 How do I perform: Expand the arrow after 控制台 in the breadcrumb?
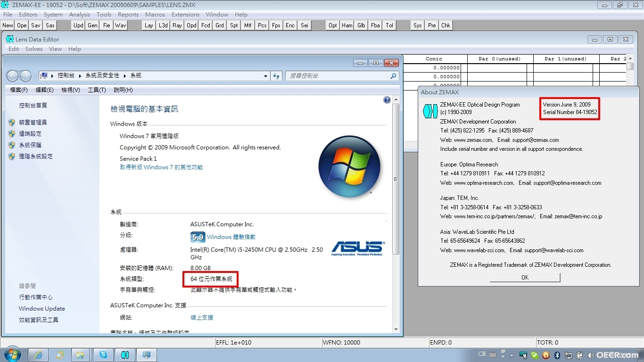click(81, 76)
